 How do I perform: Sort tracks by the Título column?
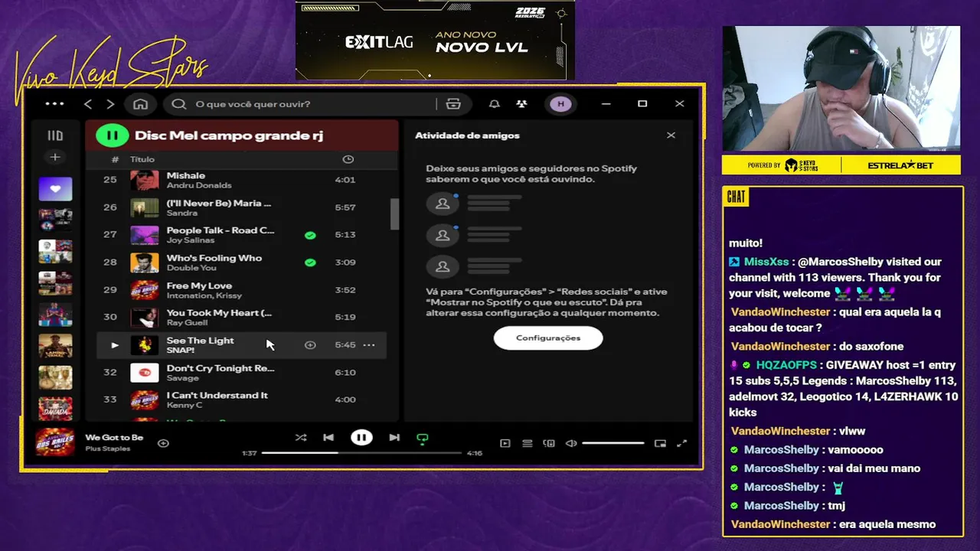(142, 159)
